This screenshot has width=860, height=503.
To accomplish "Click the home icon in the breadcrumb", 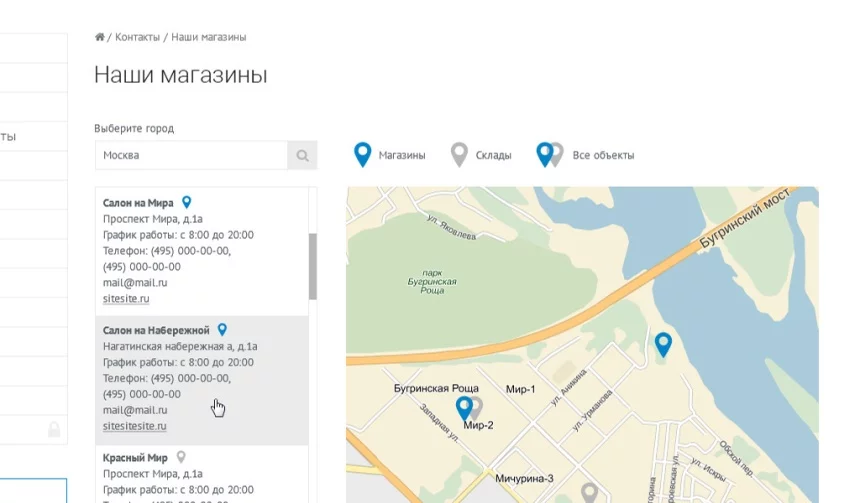I will point(99,37).
